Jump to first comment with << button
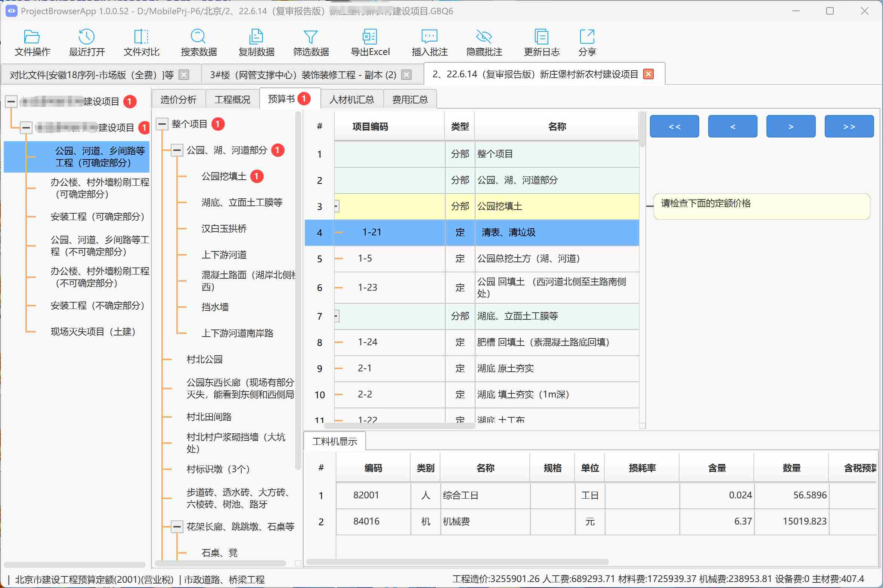 pos(674,126)
